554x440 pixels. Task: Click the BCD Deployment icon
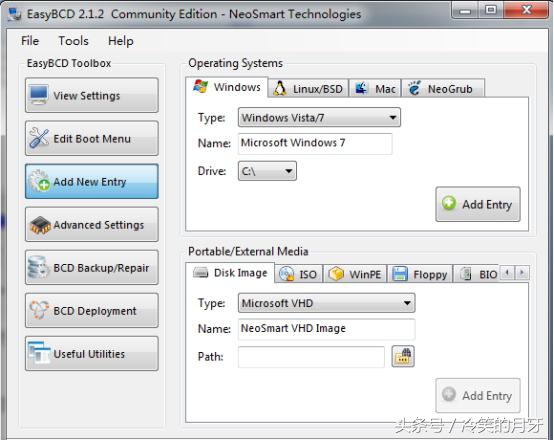click(x=39, y=310)
